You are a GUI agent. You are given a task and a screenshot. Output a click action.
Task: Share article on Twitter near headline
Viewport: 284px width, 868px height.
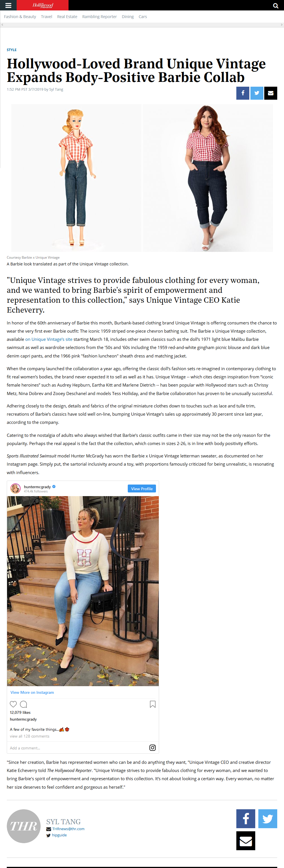tap(257, 93)
